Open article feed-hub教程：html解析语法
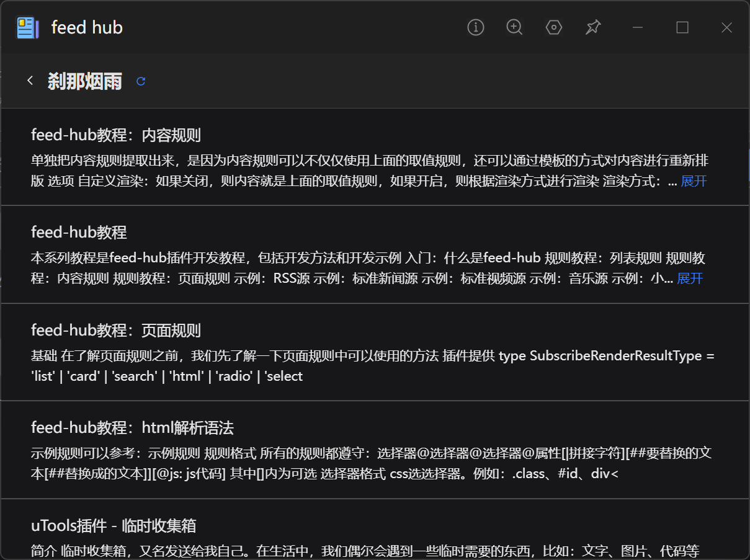This screenshot has width=750, height=560. [x=133, y=427]
